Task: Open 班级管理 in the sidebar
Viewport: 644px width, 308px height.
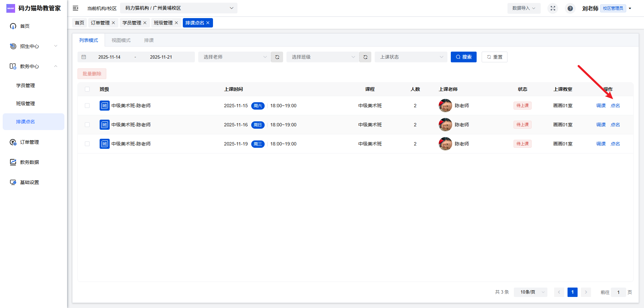Action: click(x=25, y=104)
